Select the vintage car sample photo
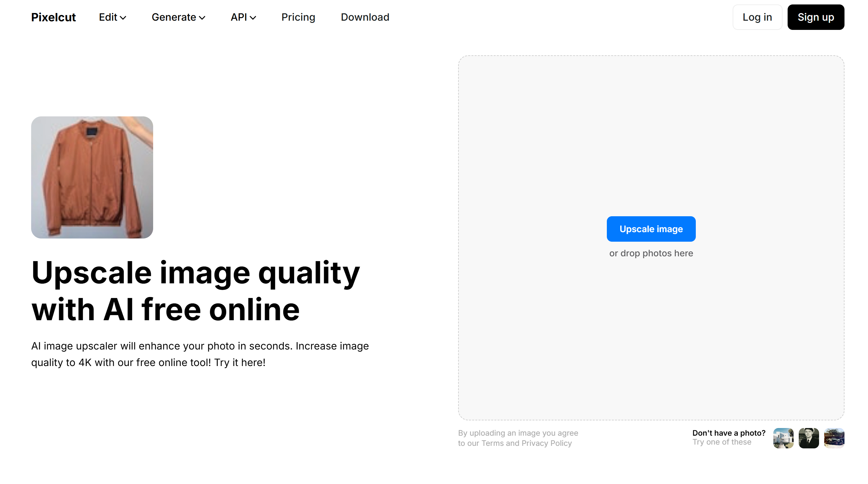Viewport: 868px width, 484px height. [834, 438]
